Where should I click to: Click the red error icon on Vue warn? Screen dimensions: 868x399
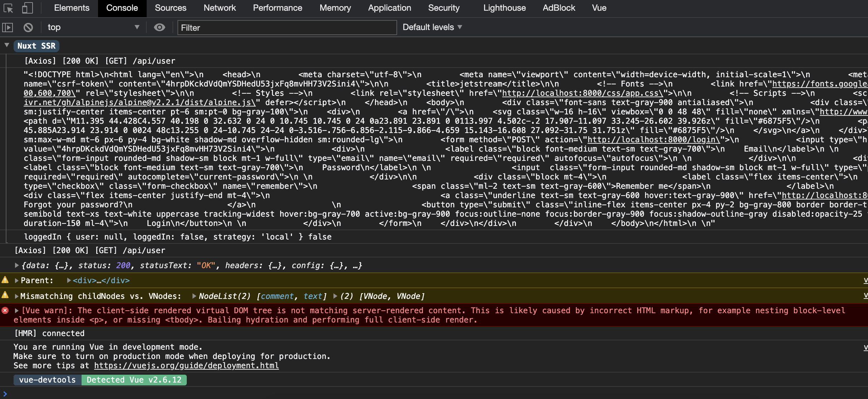click(5, 310)
